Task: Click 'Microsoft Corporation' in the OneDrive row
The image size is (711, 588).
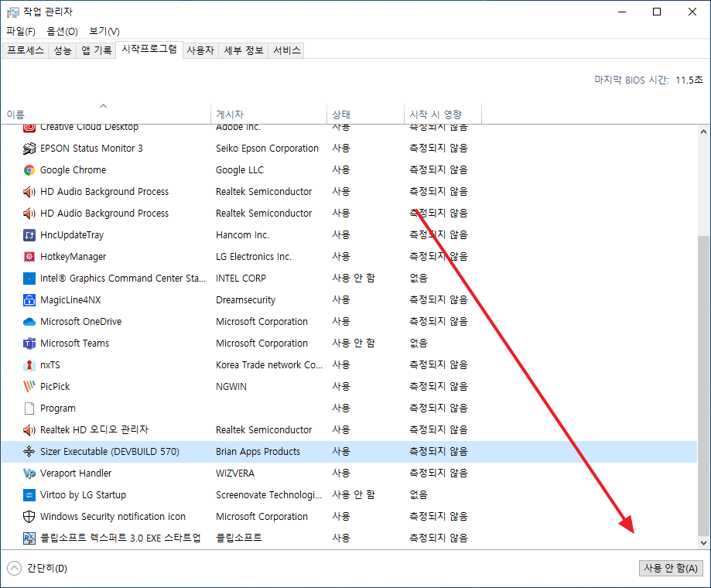Action: click(x=261, y=321)
